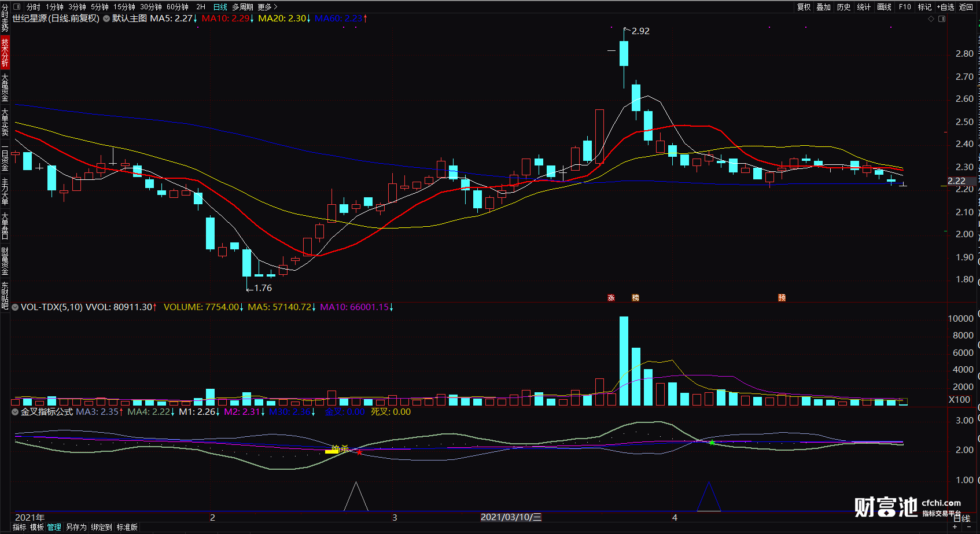
Task: Click the 2021/03/10/三 date label
Action: pos(511,517)
